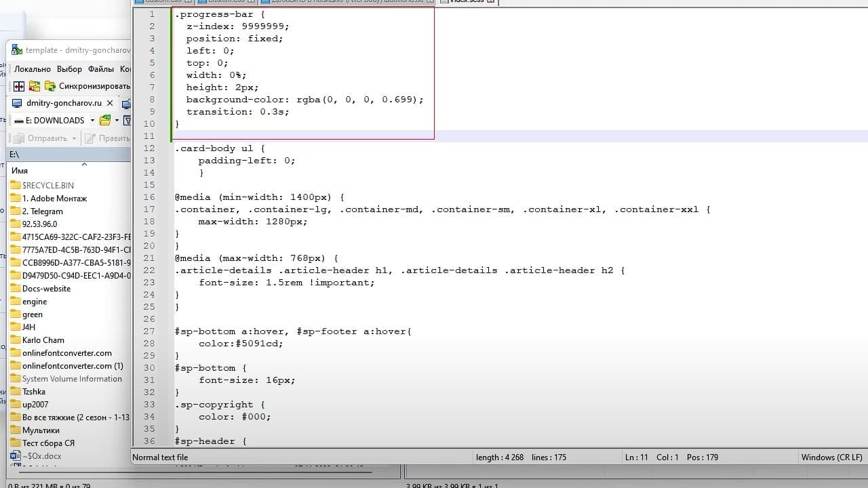Click the new session monitor icon beside session tab
Screen dimensions: 868x488
point(126,104)
